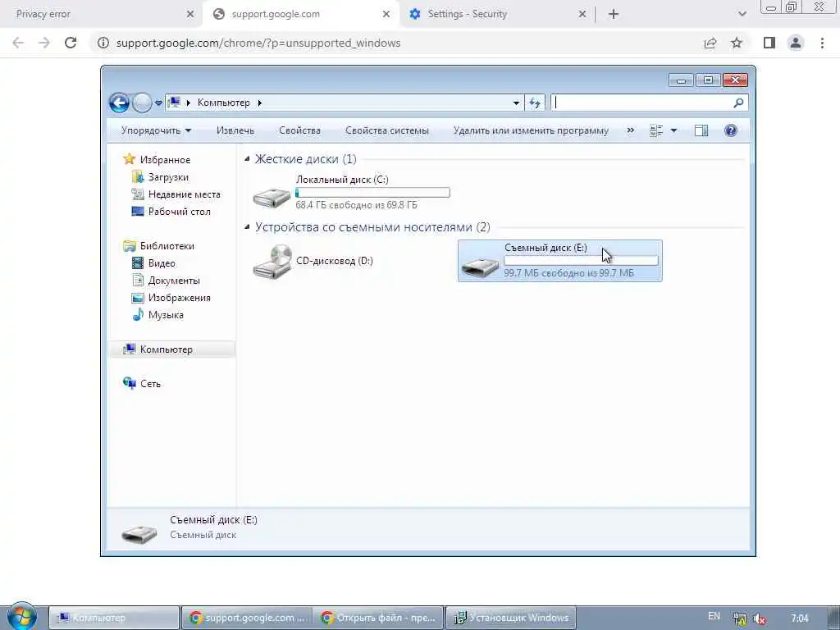Screen dimensions: 840x630
Task: Collapse Устройства со съемными носителями group
Action: point(247,226)
